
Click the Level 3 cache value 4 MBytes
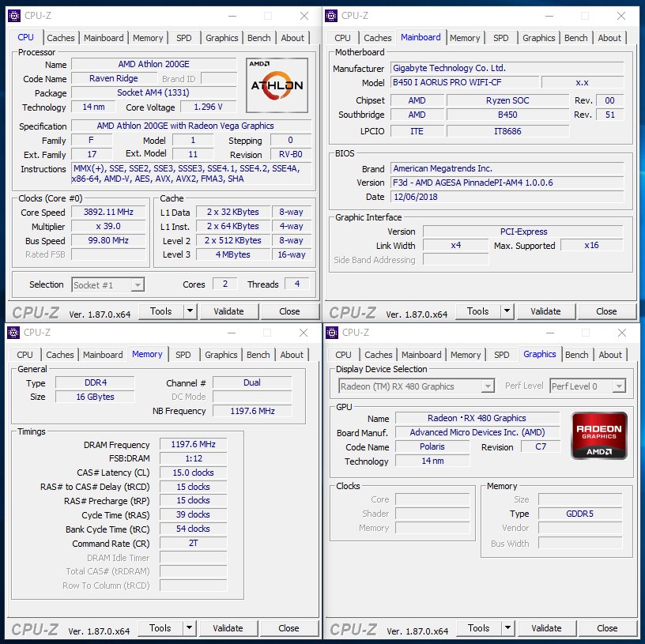(233, 254)
